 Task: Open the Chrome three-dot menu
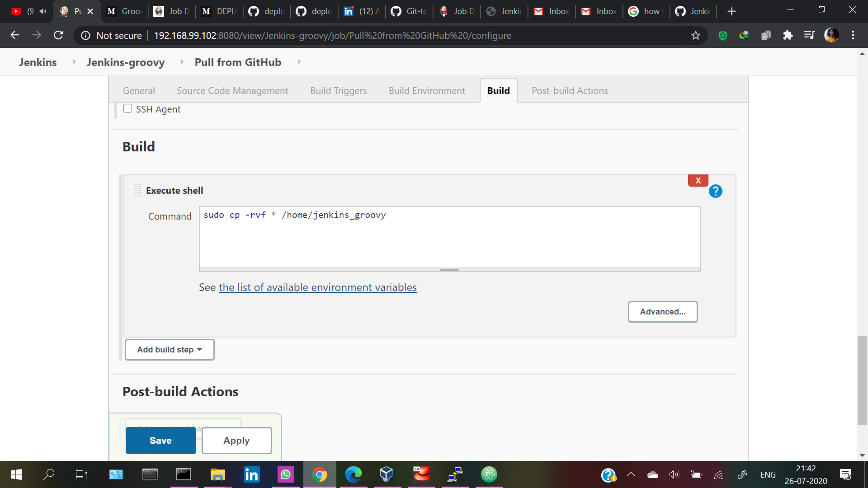click(x=853, y=35)
